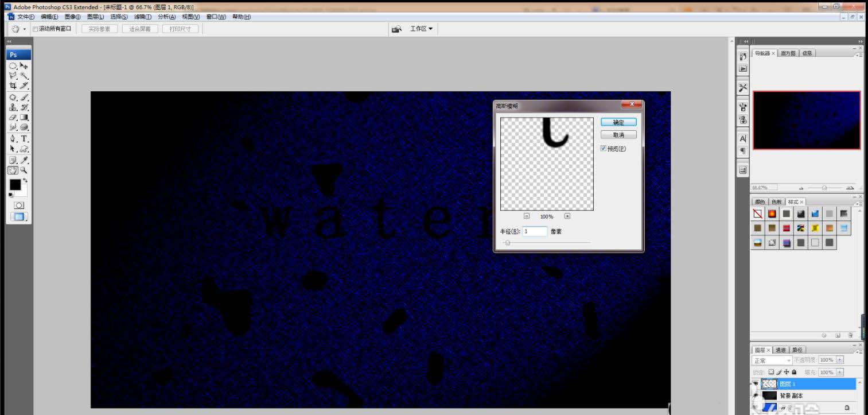The height and width of the screenshot is (415, 868).
Task: Launch Bridge from the options bar
Action: click(396, 29)
